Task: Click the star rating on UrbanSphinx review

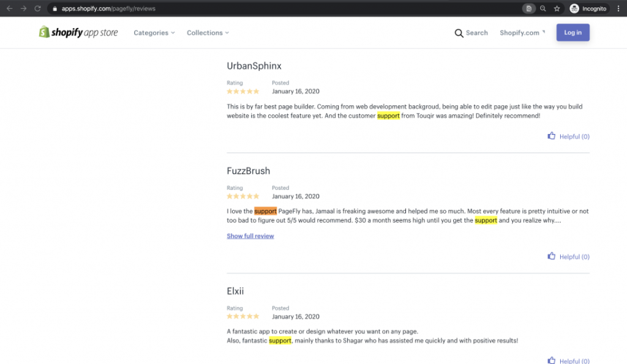Action: 242,92
